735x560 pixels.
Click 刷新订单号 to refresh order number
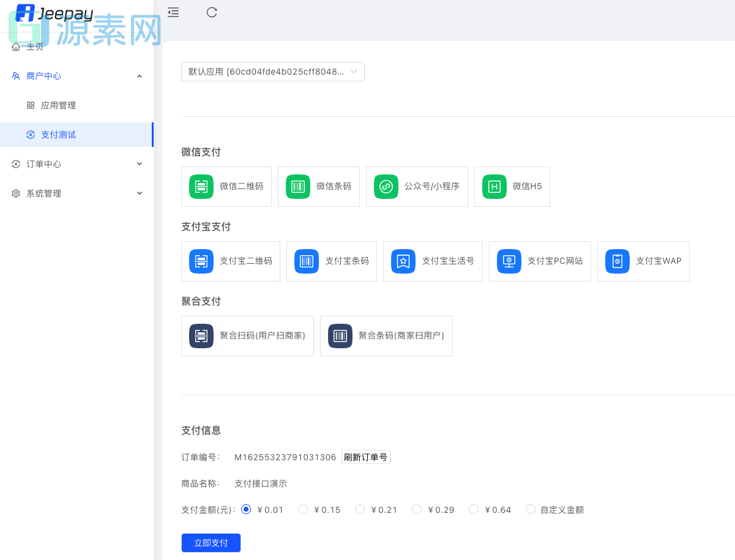pyautogui.click(x=365, y=457)
